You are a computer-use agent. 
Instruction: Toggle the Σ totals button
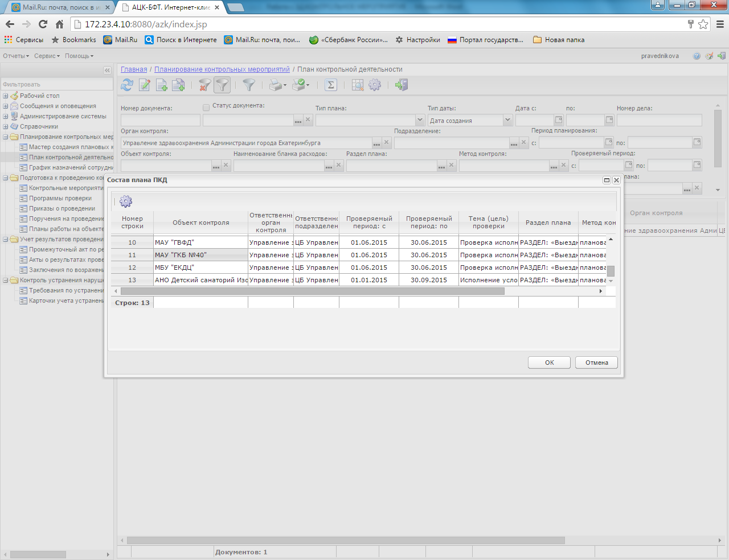pos(330,85)
